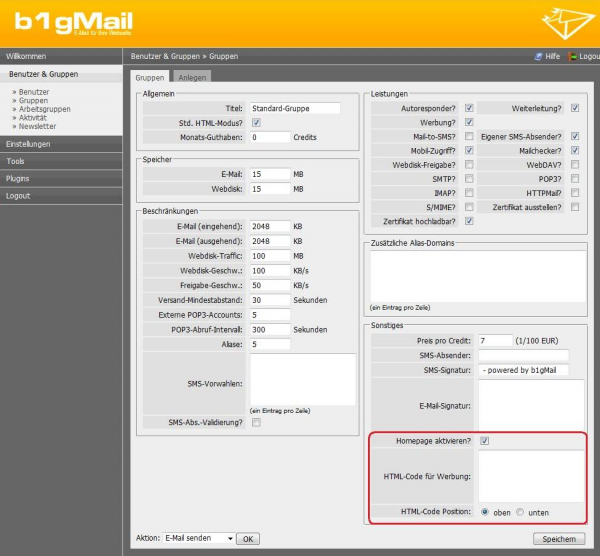This screenshot has height=556, width=600.
Task: Enable the Webdisk-Freigabe checkbox
Action: 469,165
